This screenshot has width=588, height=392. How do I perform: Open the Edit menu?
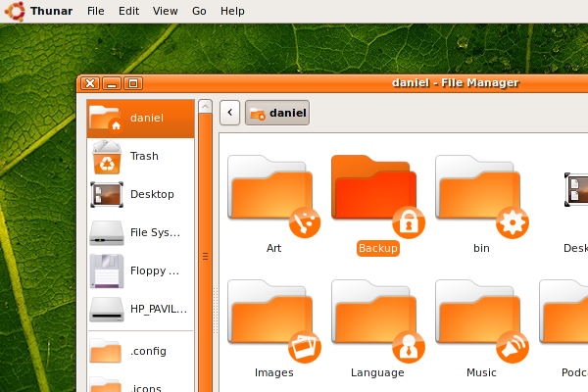[x=128, y=11]
